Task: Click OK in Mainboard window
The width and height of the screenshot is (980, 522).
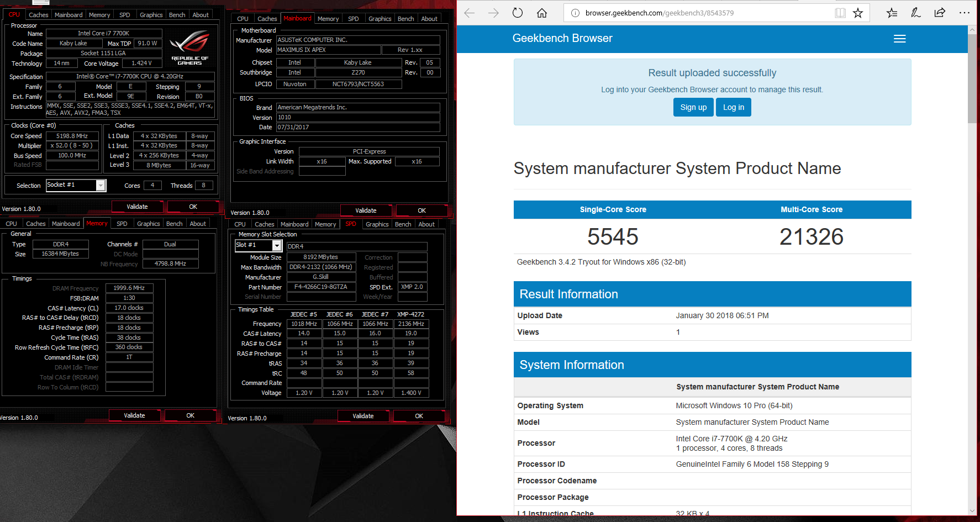Action: (422, 210)
